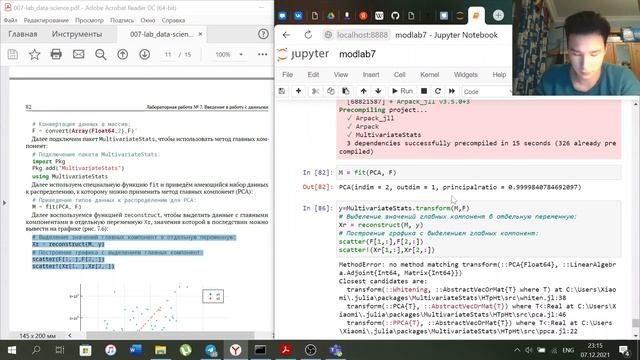This screenshot has width=640, height=360.
Task: Go to the next PDF page
Action: tap(144, 54)
